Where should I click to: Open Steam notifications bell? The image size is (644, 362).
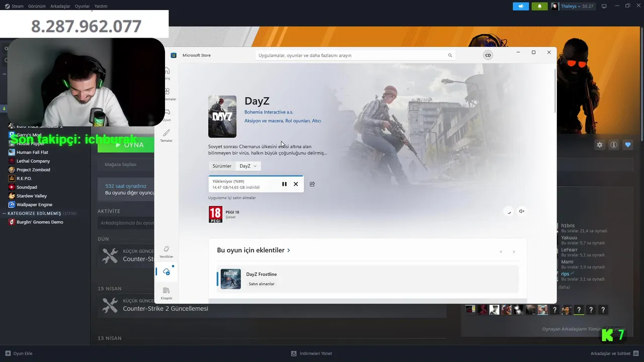(x=539, y=6)
